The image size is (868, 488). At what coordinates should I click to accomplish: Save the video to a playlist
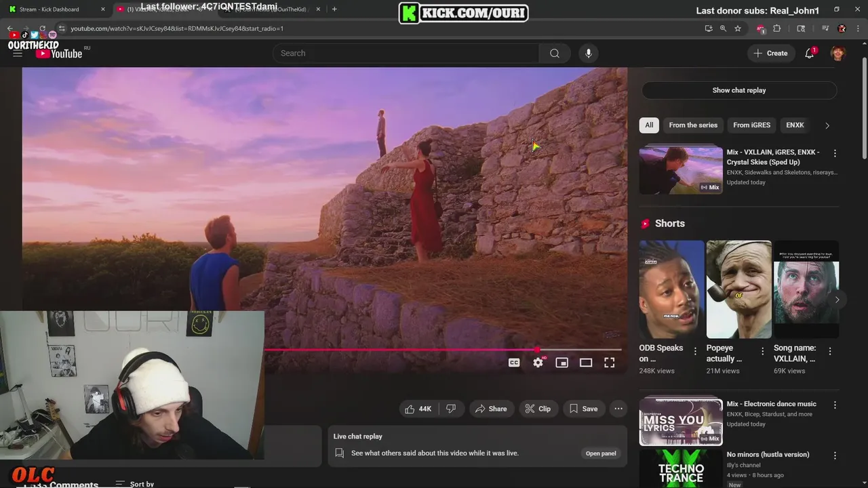tap(583, 409)
